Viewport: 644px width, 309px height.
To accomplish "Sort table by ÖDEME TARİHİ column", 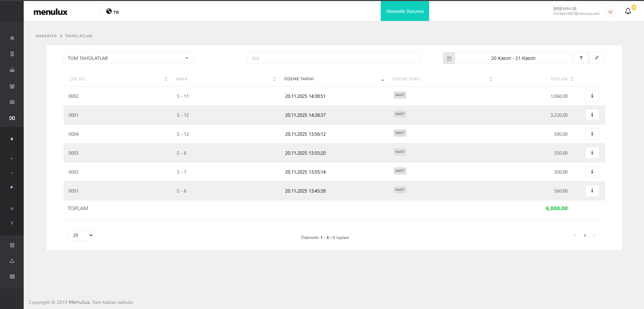I will (x=299, y=79).
